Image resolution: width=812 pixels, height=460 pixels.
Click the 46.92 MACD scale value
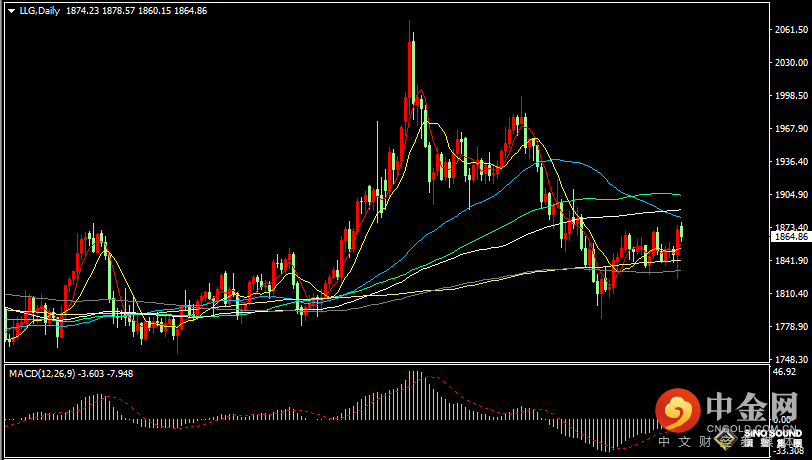point(784,371)
